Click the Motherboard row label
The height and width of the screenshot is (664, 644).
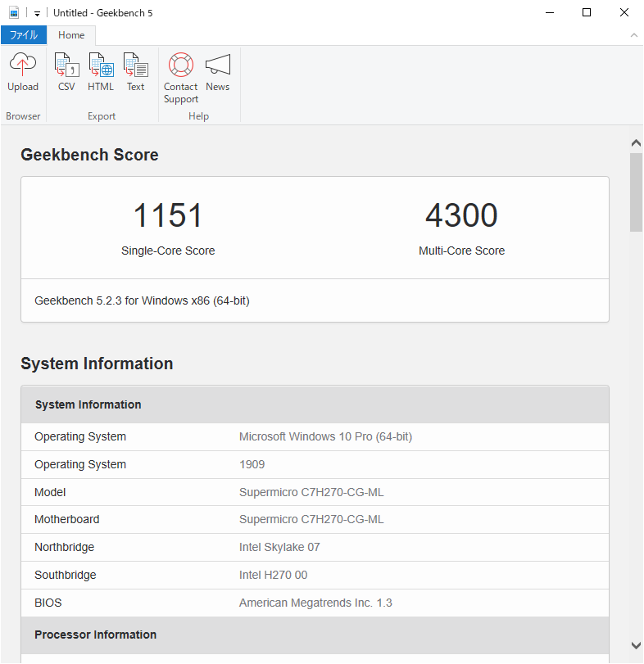[x=67, y=519]
